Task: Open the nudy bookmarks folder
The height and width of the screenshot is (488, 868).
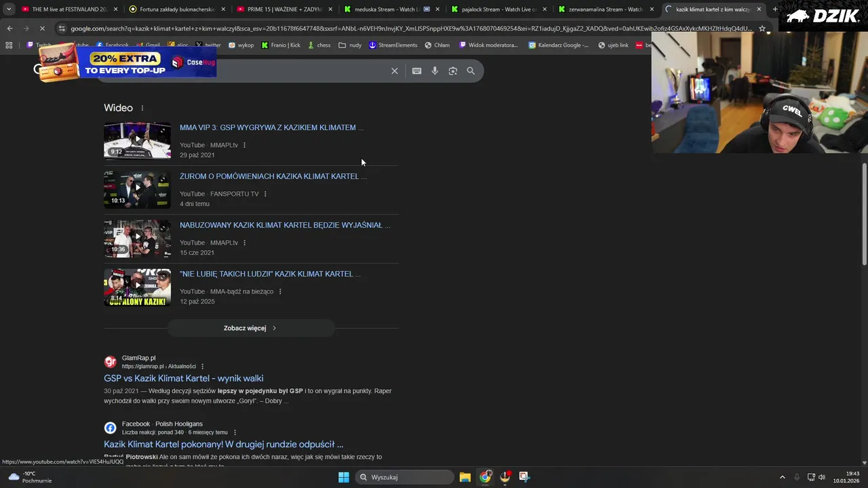Action: (351, 45)
